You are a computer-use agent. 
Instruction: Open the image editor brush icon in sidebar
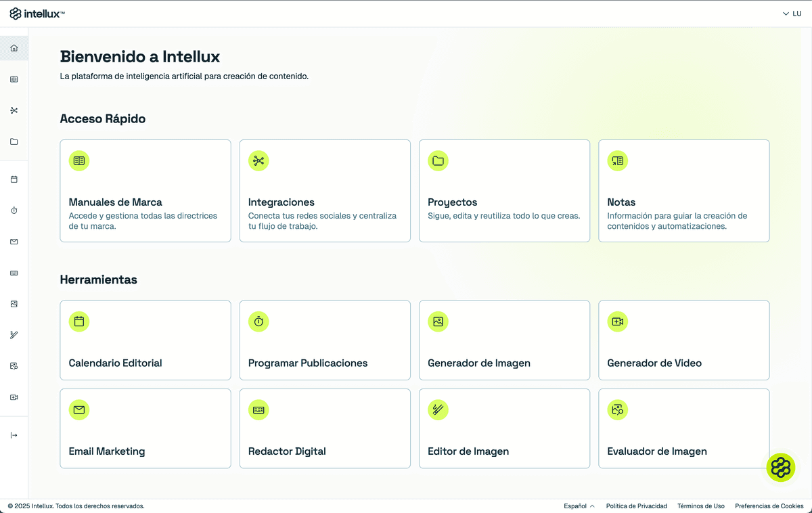(14, 335)
